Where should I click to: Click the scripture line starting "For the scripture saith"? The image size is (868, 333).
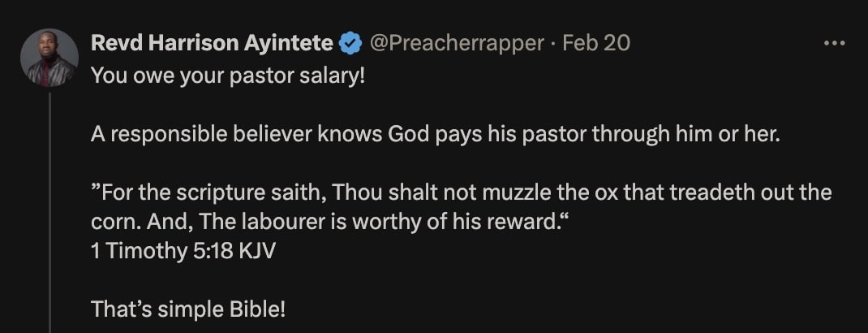tap(462, 194)
